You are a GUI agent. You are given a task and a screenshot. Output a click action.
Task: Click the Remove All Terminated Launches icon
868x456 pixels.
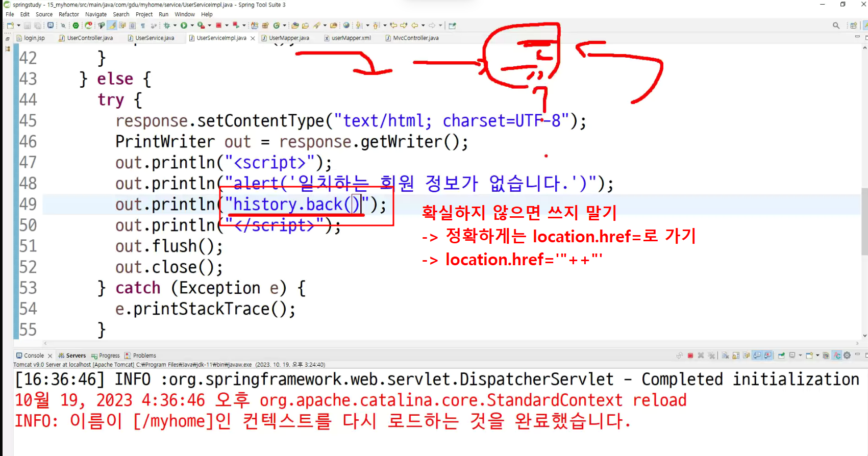tap(711, 356)
